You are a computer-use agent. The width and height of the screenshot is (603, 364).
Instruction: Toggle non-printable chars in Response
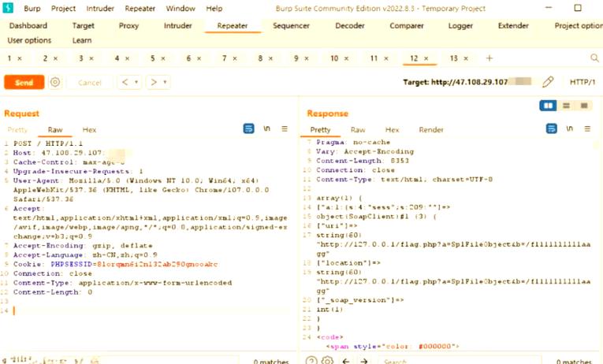pos(568,128)
